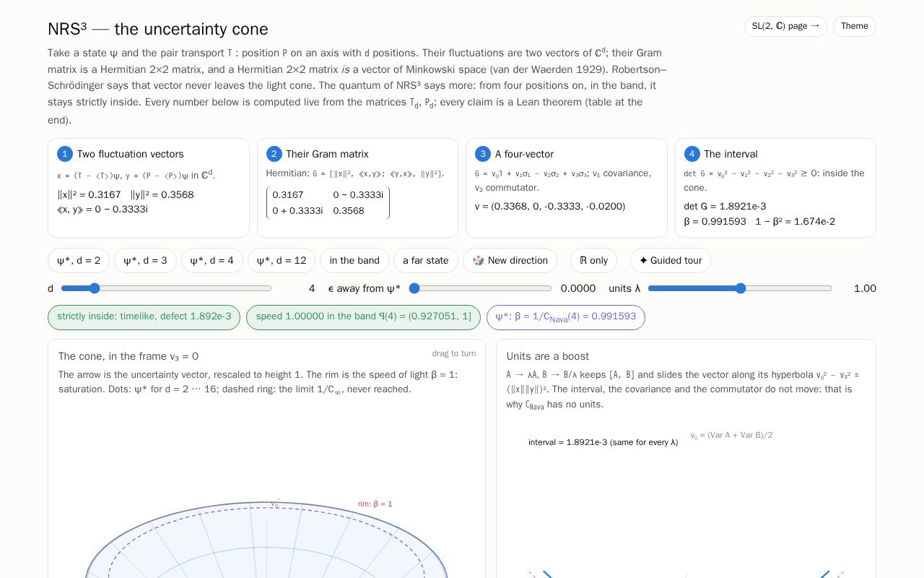Click the 'interval = 1.8921e-3' label
This screenshot has height=578, width=924.
pyautogui.click(x=603, y=442)
